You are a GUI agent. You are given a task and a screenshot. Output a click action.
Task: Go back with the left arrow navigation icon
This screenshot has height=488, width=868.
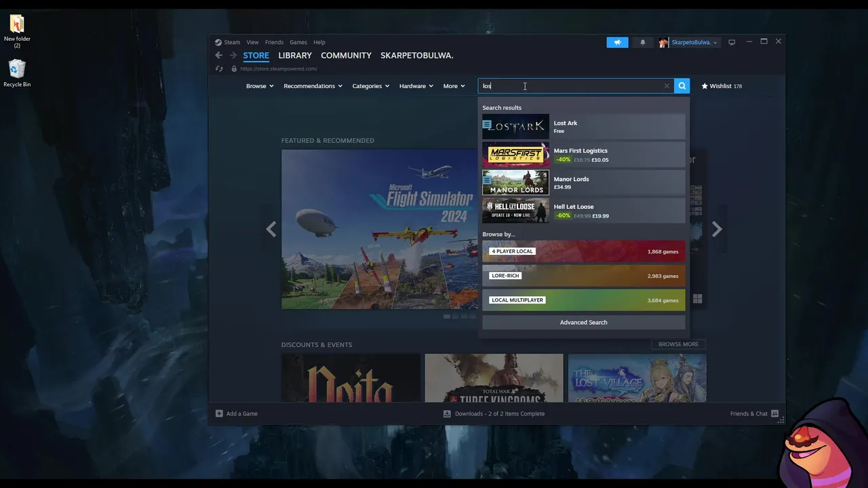[x=218, y=56]
